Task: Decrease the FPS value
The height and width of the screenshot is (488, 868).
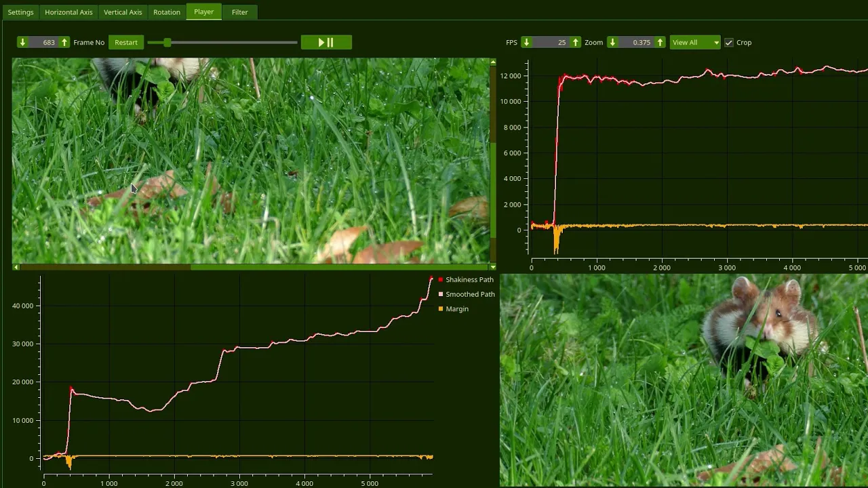Action: (x=526, y=42)
